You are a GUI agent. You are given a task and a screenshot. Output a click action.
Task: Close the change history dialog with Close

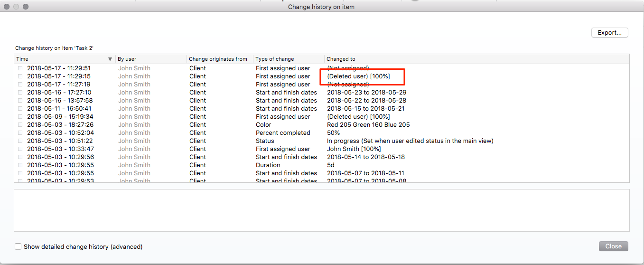[613, 246]
